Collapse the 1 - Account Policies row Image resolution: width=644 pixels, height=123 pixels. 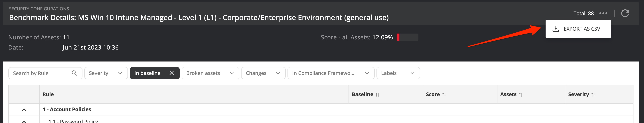click(x=24, y=110)
